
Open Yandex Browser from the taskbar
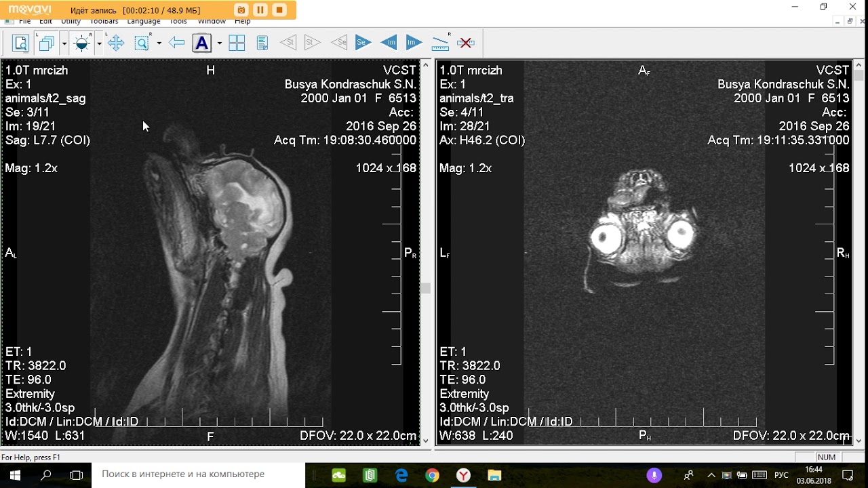click(463, 475)
